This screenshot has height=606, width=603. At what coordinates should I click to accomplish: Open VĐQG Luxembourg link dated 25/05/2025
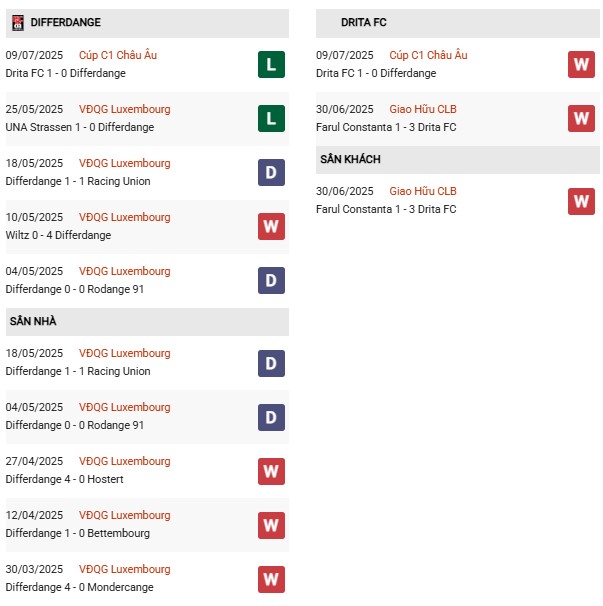tap(125, 109)
